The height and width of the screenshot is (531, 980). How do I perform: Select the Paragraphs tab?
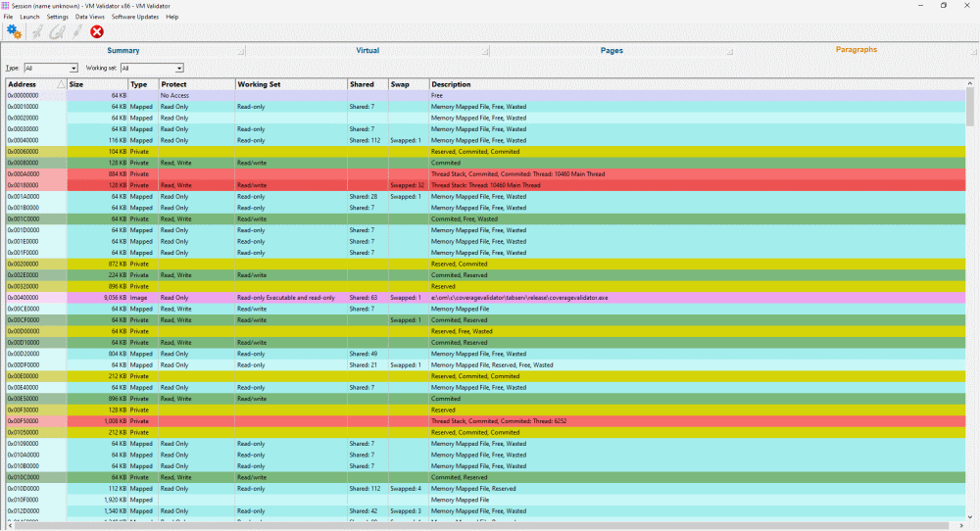[x=857, y=49]
